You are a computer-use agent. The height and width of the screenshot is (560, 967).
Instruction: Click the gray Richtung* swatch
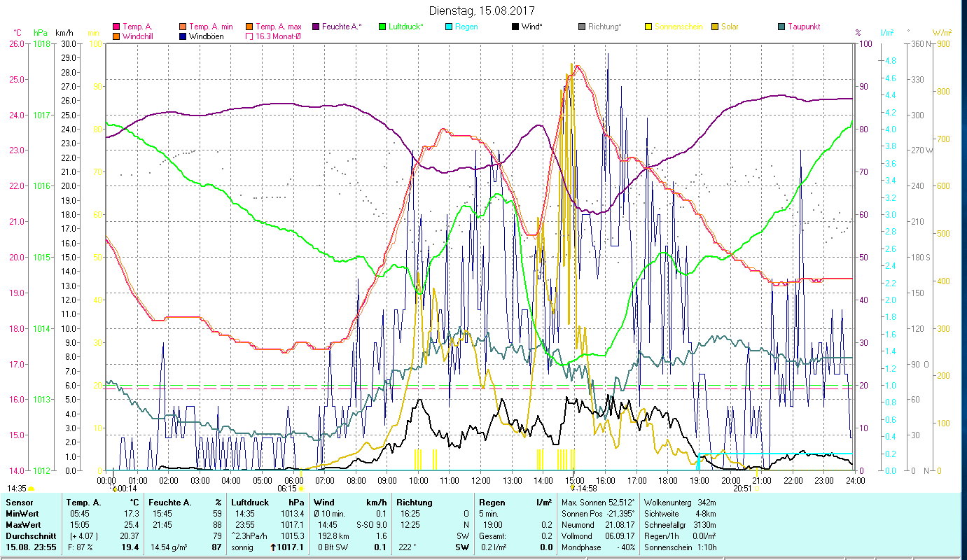pos(582,27)
